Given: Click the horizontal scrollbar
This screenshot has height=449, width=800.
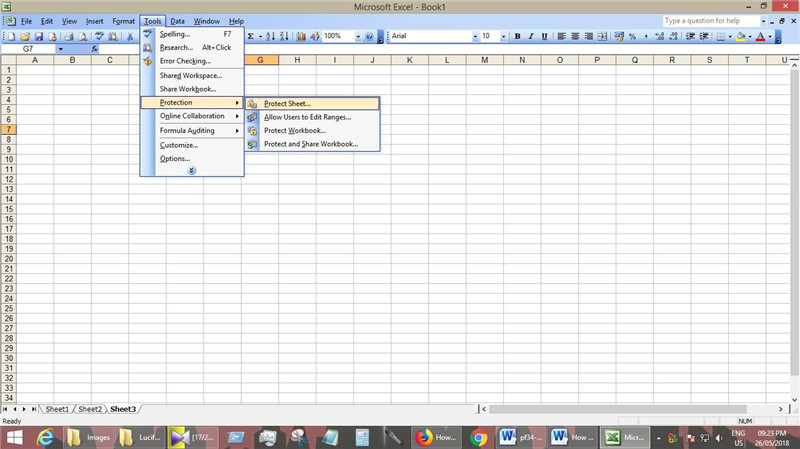Looking at the screenshot, I should 618,409.
